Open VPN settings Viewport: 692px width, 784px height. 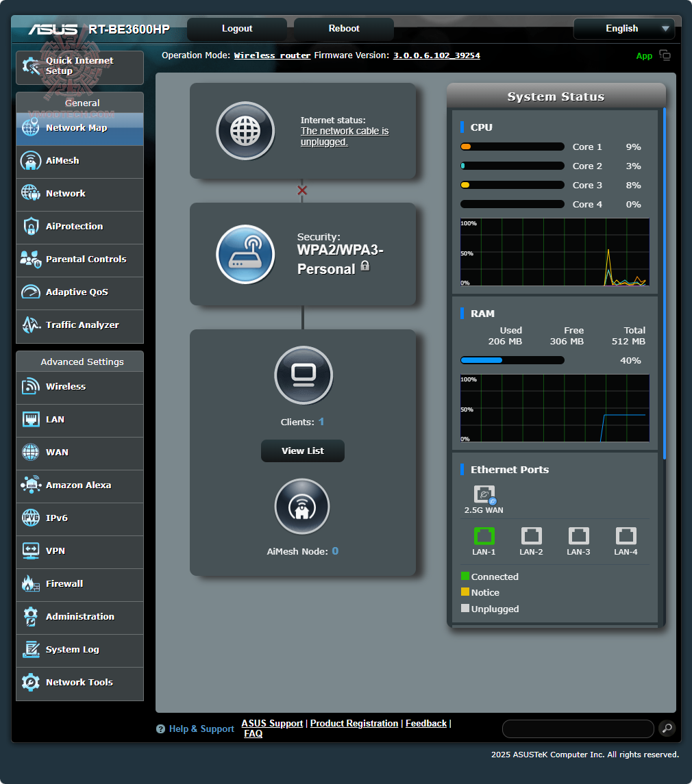(79, 551)
